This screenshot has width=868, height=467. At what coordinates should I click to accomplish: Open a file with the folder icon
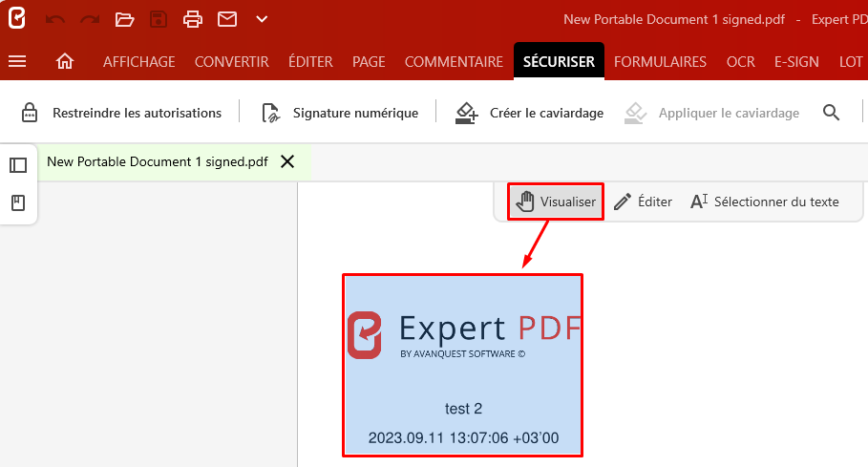click(x=124, y=19)
